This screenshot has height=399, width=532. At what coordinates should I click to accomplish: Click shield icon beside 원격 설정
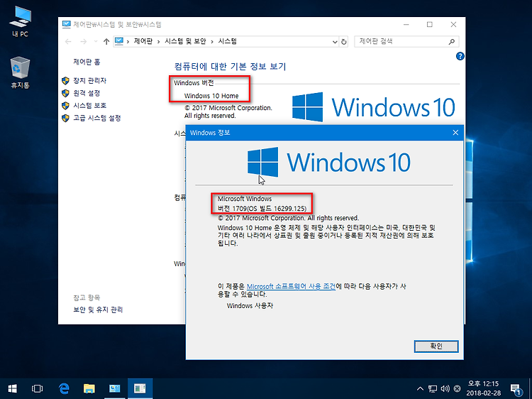[65, 94]
